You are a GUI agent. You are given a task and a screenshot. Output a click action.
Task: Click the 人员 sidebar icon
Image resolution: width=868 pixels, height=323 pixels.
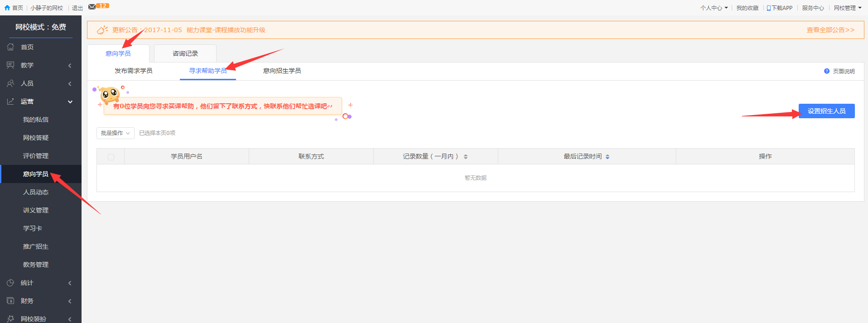(x=10, y=83)
